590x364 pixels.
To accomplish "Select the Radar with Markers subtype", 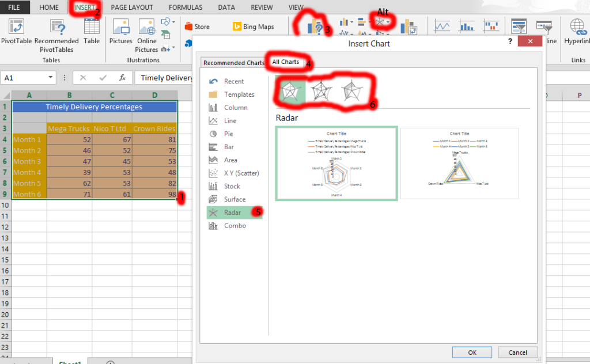I will tap(322, 90).
